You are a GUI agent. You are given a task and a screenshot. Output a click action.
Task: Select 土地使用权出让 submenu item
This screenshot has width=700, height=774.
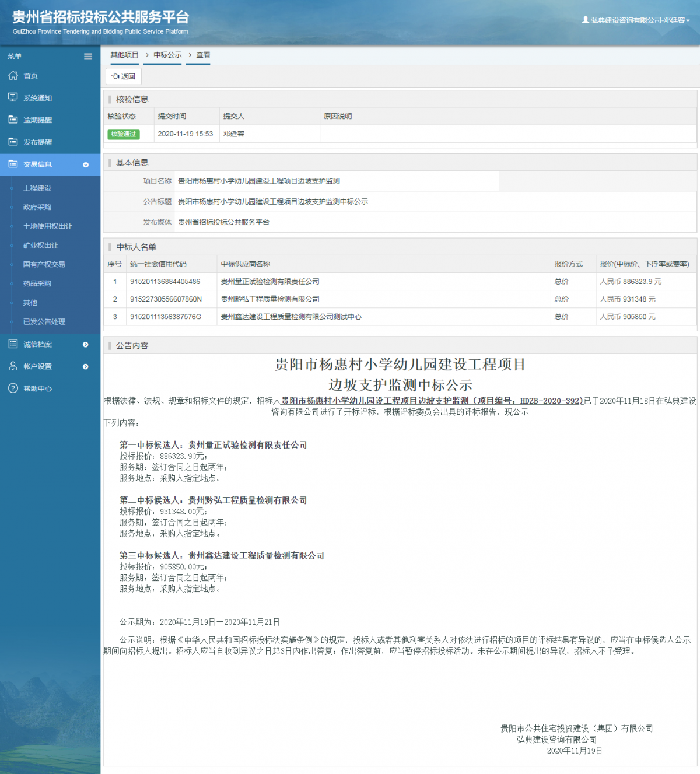tap(48, 226)
